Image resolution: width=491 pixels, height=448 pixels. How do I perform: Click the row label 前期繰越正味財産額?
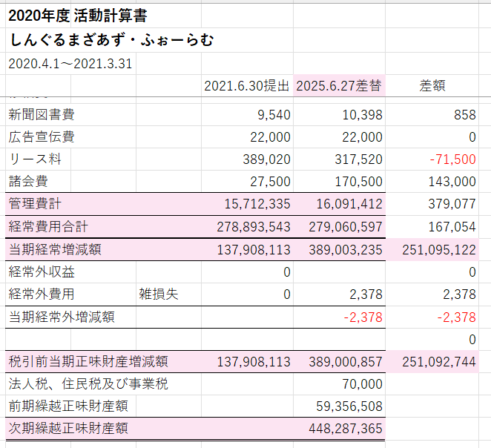pyautogui.click(x=68, y=406)
